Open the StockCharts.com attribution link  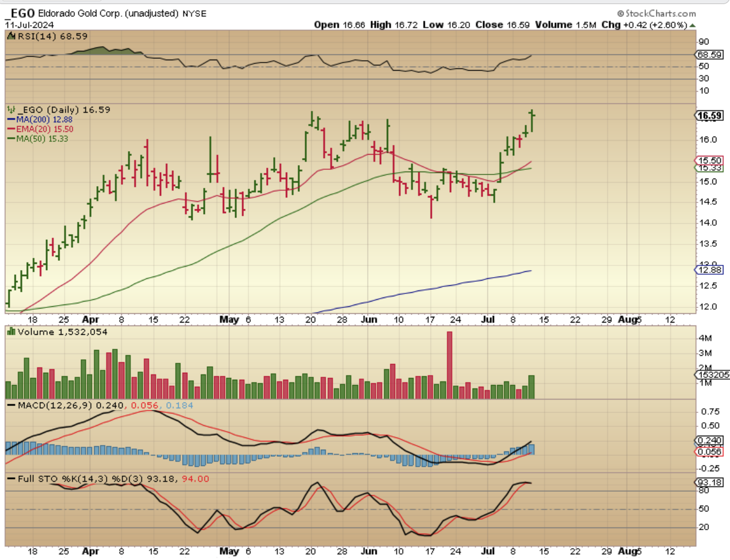[x=656, y=13]
